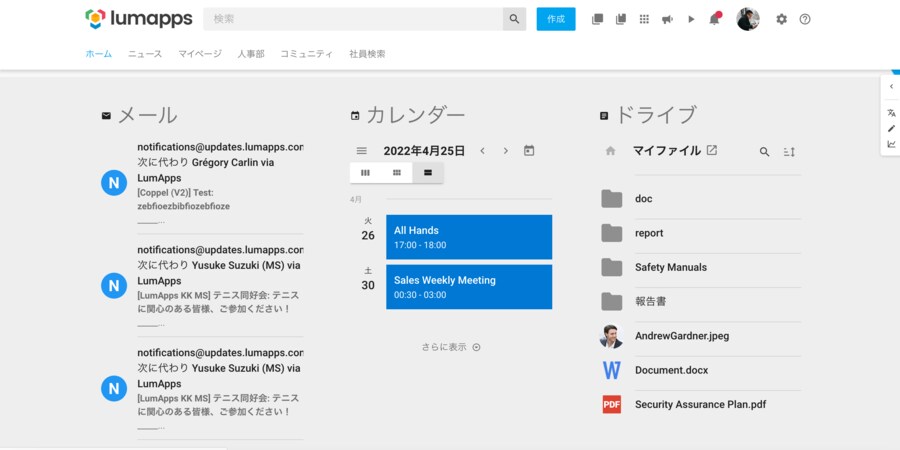The width and height of the screenshot is (900, 450).
Task: Open the 社員検索 navigation tab
Action: (367, 54)
